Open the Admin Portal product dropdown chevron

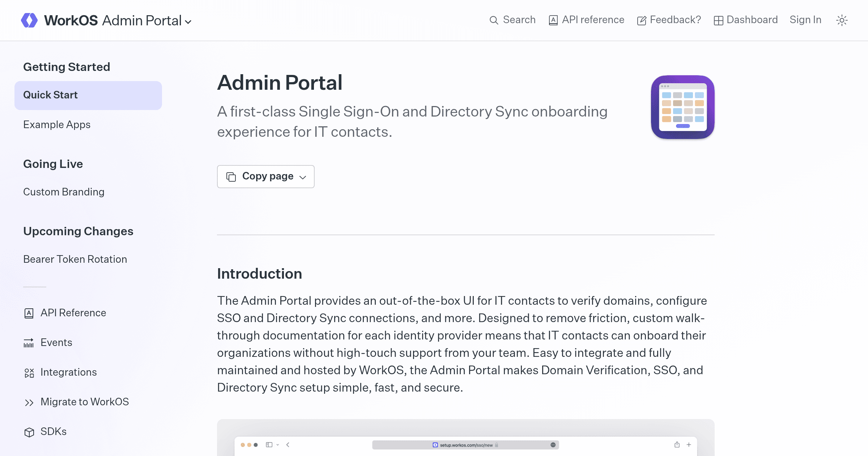pyautogui.click(x=188, y=22)
